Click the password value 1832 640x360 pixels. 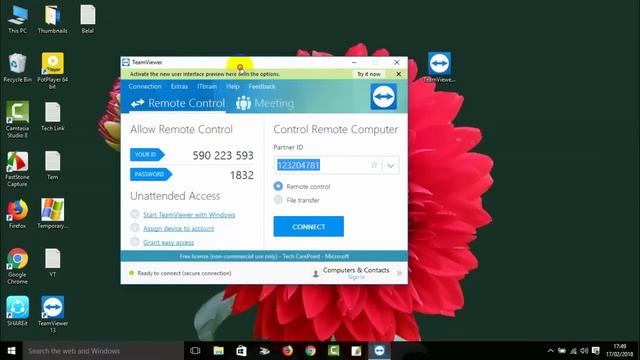coord(242,175)
